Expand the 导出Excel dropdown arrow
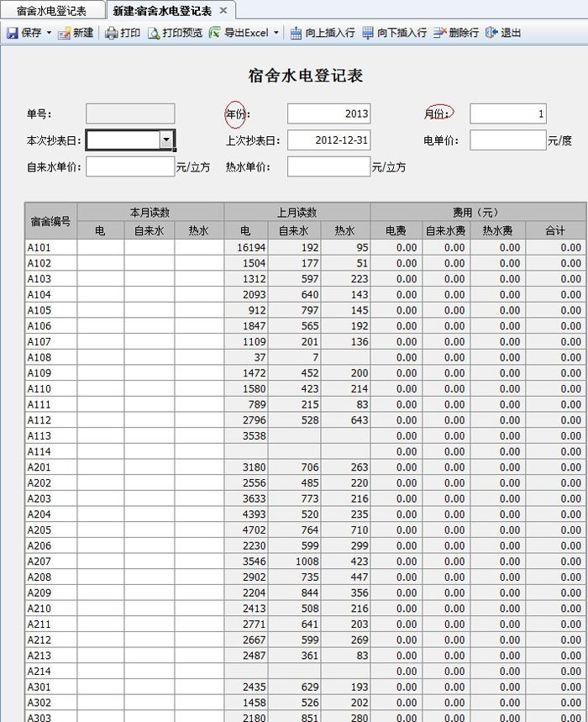The image size is (588, 722). click(276, 33)
